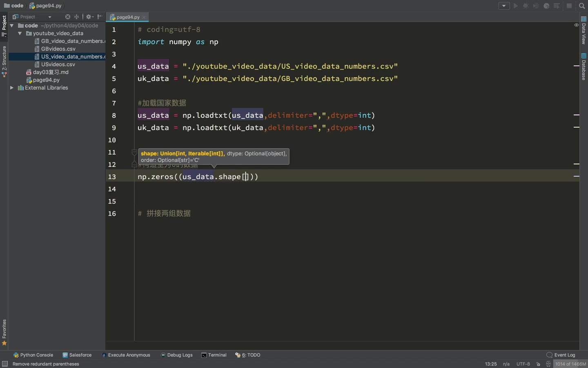The width and height of the screenshot is (588, 368).
Task: Click line 5 with the GB csv path
Action: (267, 79)
